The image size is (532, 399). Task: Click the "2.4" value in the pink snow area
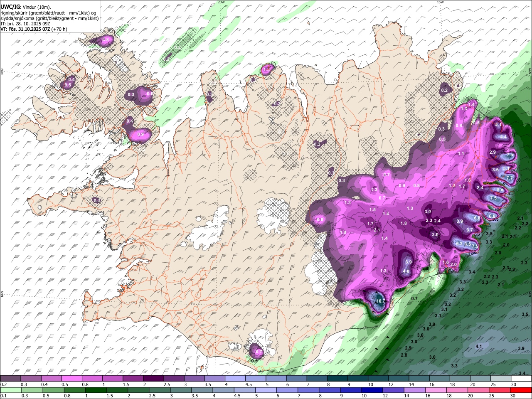437,221
